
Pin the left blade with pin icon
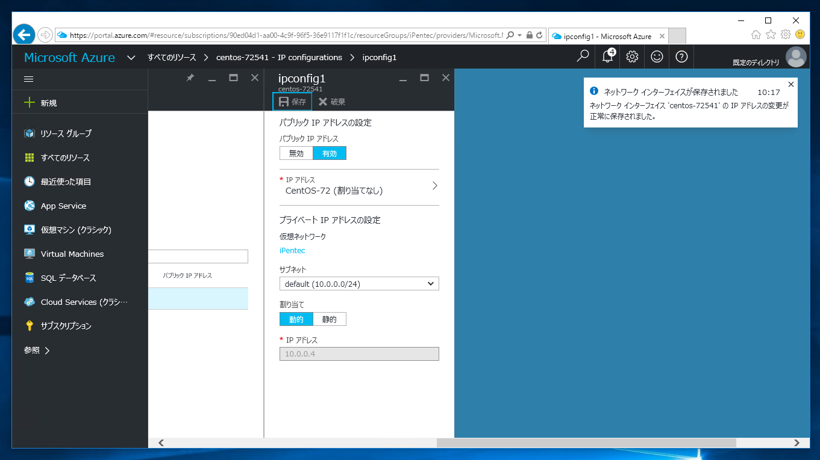[190, 78]
